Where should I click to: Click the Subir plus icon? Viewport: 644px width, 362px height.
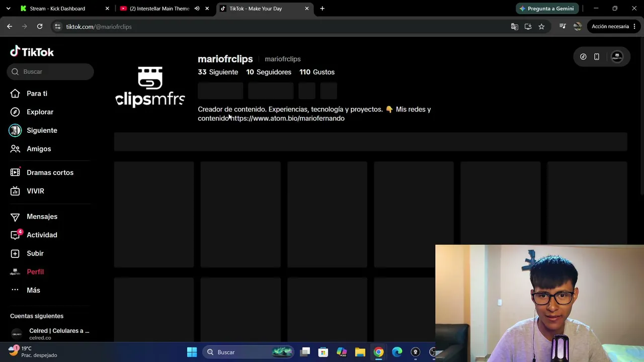[15, 253]
